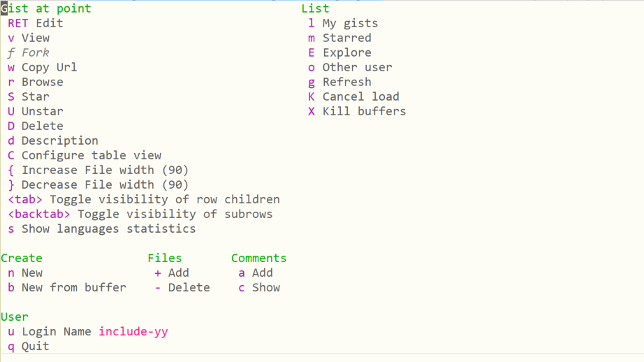644x362 pixels.
Task: Select the View gist option
Action: click(x=35, y=38)
